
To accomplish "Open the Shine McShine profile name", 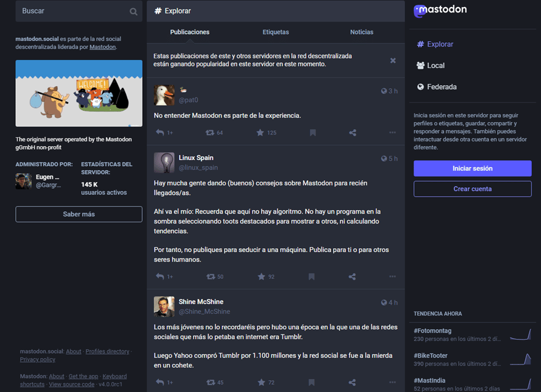I will [201, 302].
